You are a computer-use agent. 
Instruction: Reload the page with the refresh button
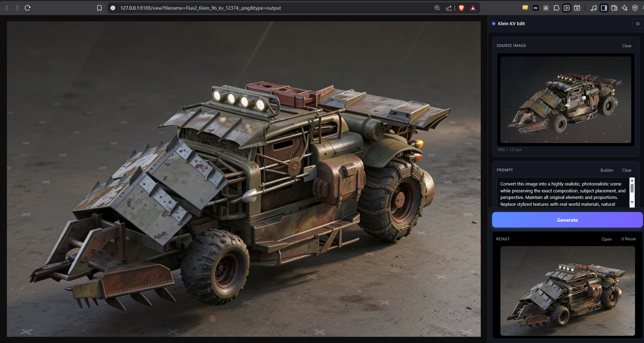28,8
